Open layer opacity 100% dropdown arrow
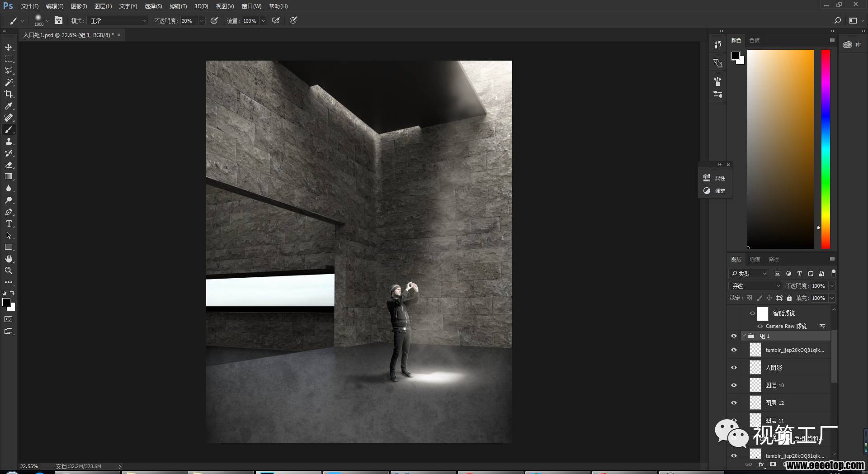This screenshot has width=868, height=474. click(x=832, y=286)
